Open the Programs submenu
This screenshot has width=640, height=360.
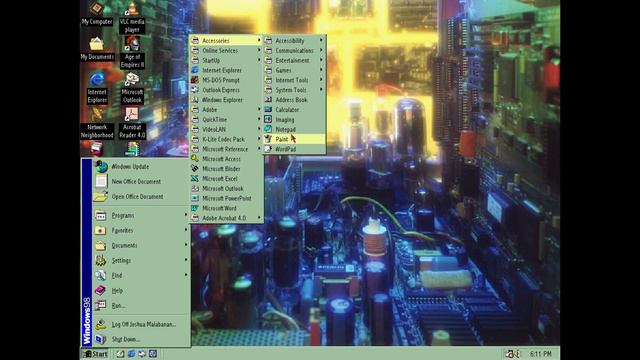(141, 216)
